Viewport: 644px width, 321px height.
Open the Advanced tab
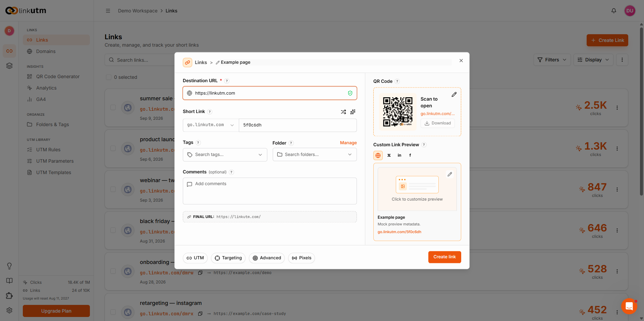267,258
